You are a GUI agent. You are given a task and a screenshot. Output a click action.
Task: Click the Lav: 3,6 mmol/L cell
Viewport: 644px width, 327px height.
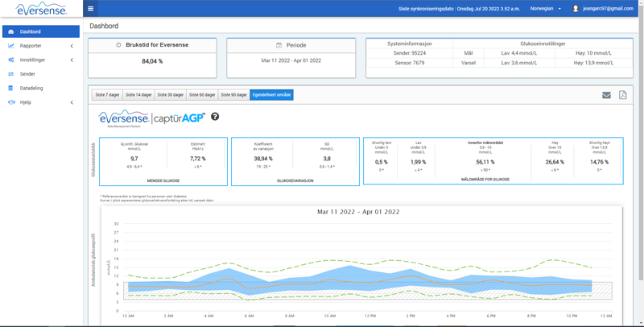519,63
